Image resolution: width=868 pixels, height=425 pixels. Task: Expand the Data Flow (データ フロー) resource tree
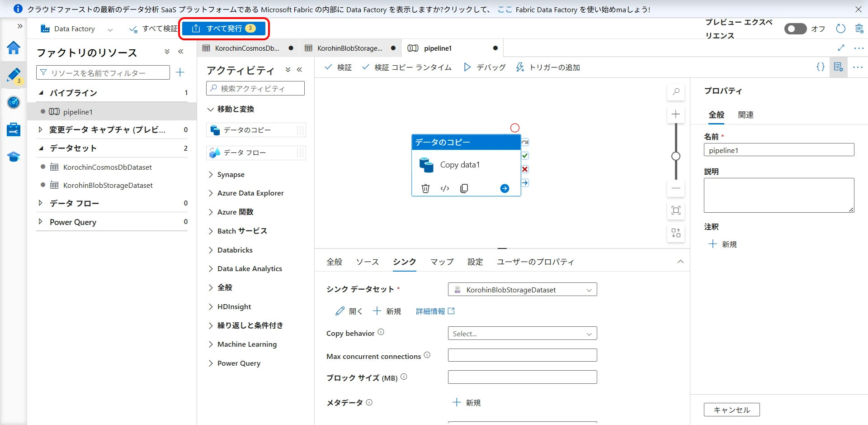[x=41, y=203]
